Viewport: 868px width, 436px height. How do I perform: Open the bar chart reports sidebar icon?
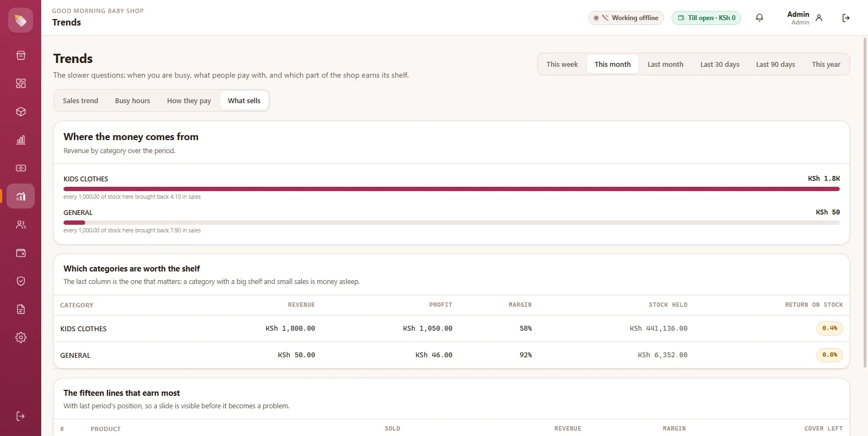click(21, 140)
